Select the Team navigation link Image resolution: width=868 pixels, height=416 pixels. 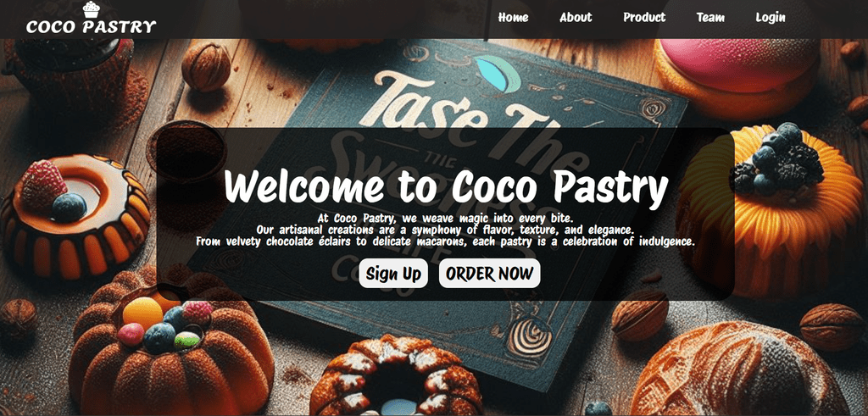[x=711, y=18]
